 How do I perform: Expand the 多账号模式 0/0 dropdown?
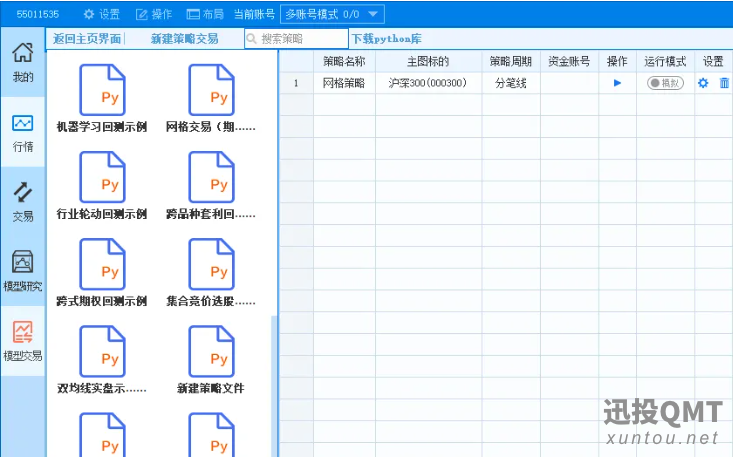tap(332, 14)
